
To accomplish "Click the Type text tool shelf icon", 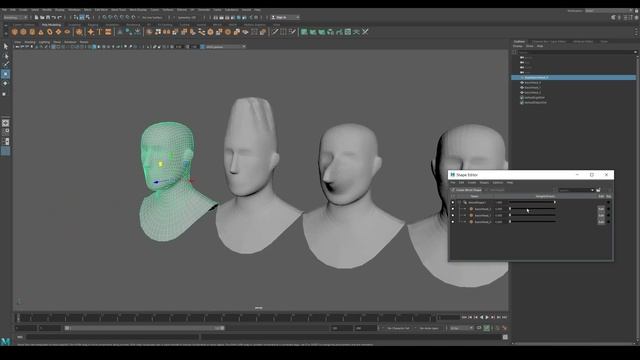I will click(x=99, y=32).
